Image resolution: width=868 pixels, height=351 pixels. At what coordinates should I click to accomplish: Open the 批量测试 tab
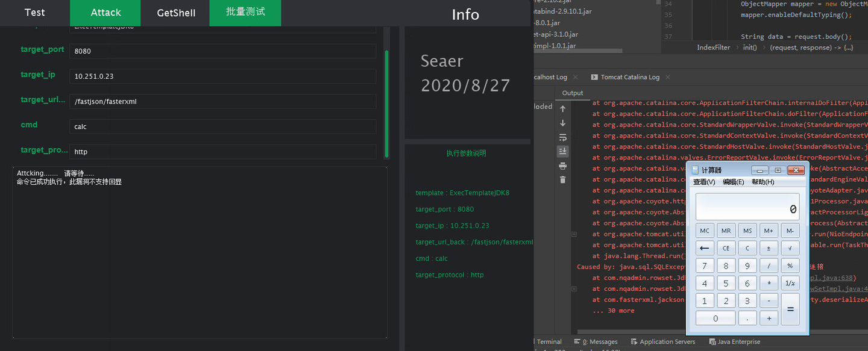tap(245, 12)
